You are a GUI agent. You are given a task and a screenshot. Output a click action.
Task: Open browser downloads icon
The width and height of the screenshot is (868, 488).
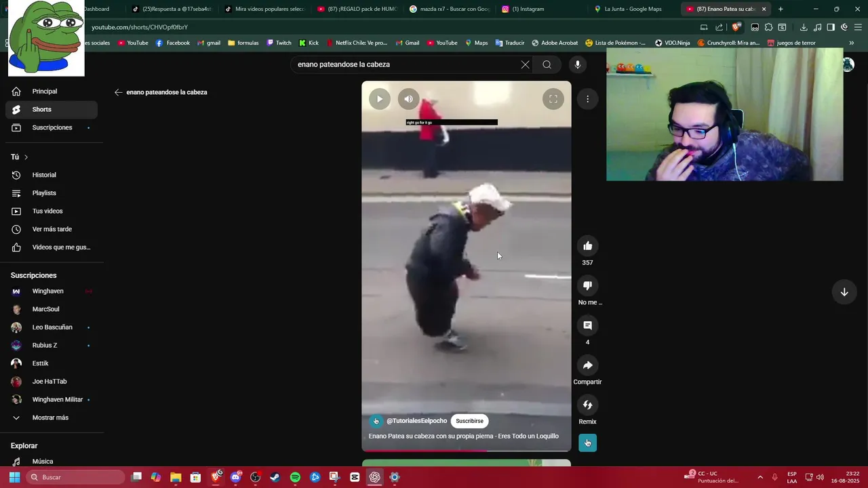coord(804,27)
